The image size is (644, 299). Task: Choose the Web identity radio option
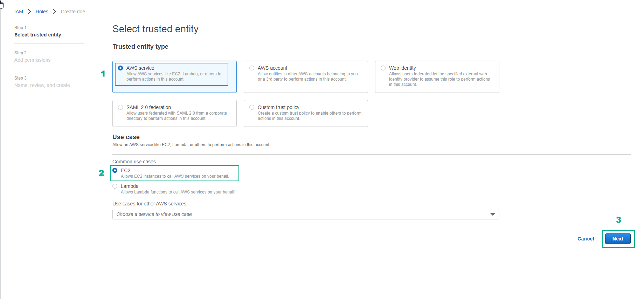[383, 68]
